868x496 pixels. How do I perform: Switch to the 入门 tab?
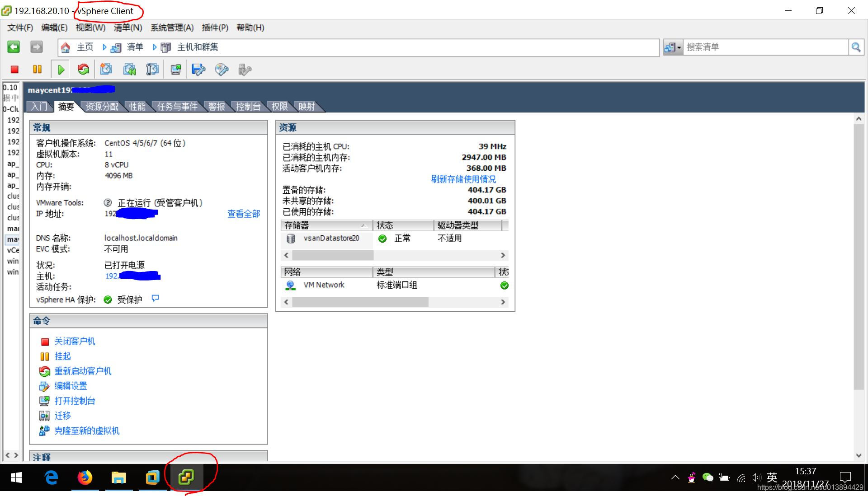coord(39,107)
